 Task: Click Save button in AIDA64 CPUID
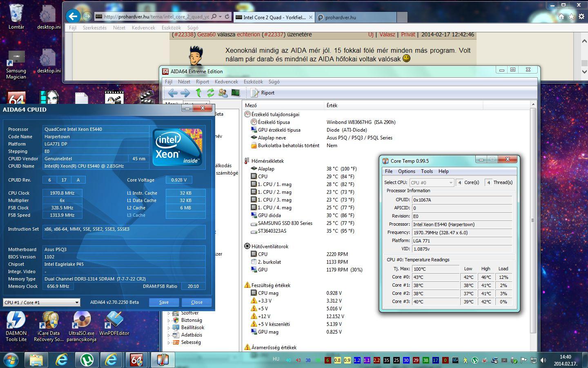pos(164,302)
